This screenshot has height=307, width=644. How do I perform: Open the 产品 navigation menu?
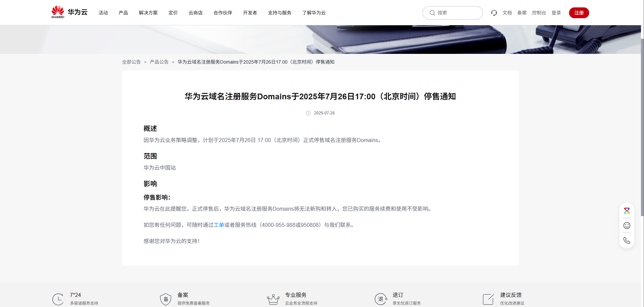tap(123, 12)
